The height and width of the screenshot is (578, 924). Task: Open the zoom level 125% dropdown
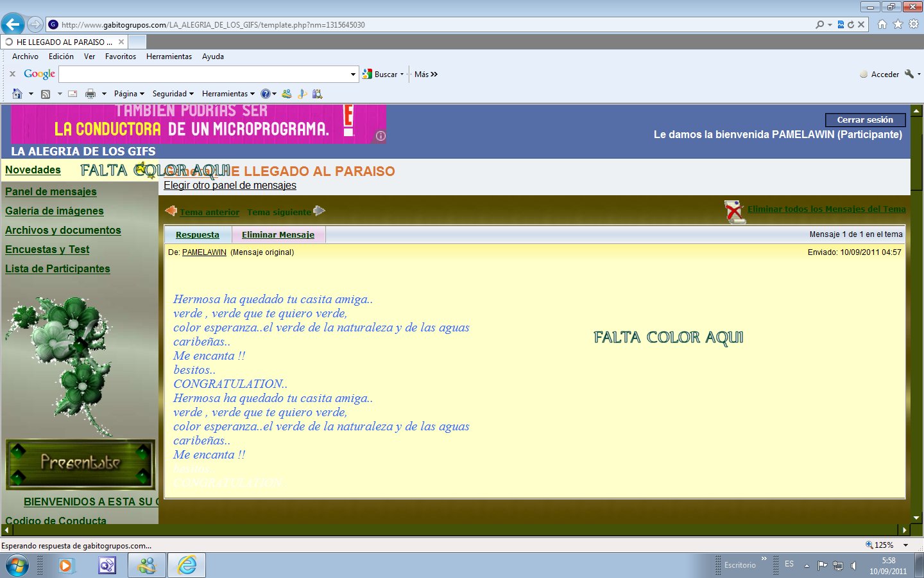pyautogui.click(x=905, y=545)
